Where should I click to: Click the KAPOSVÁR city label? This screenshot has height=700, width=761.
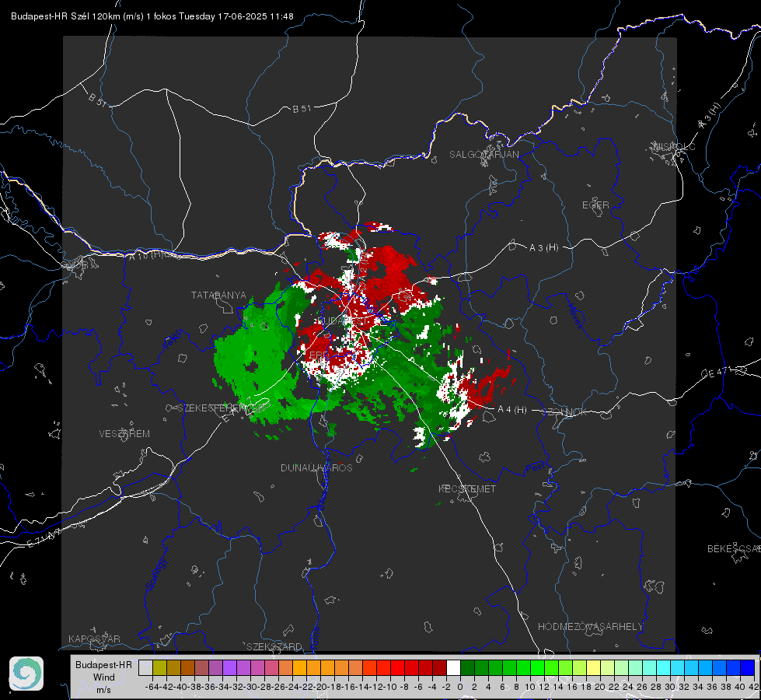point(94,639)
